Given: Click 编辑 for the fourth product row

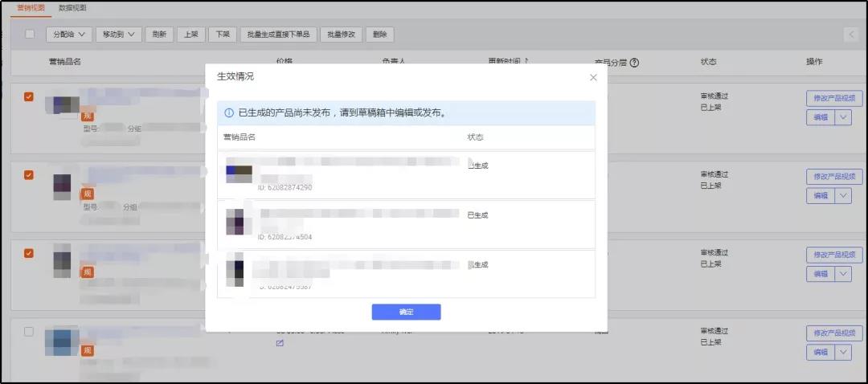Looking at the screenshot, I should pos(821,352).
